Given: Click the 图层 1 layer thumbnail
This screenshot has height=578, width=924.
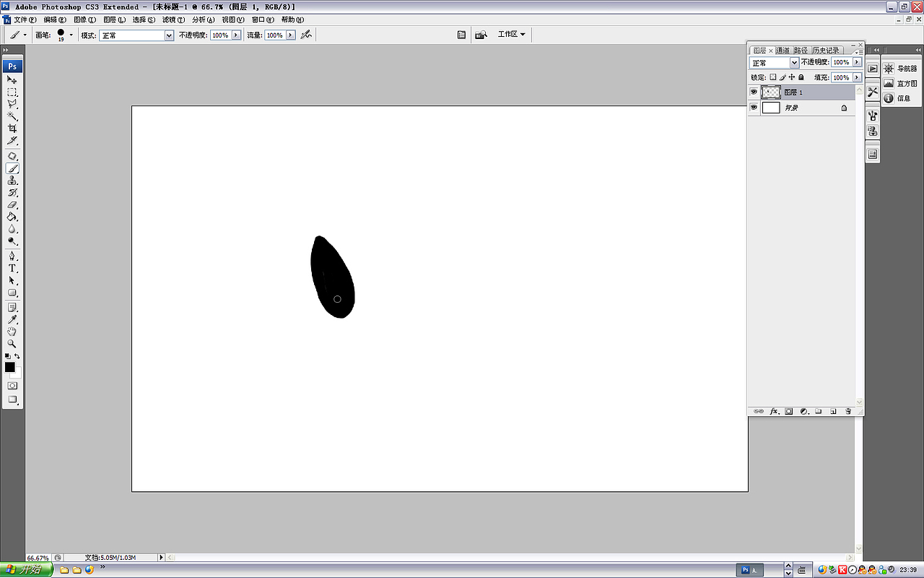Looking at the screenshot, I should [x=771, y=92].
